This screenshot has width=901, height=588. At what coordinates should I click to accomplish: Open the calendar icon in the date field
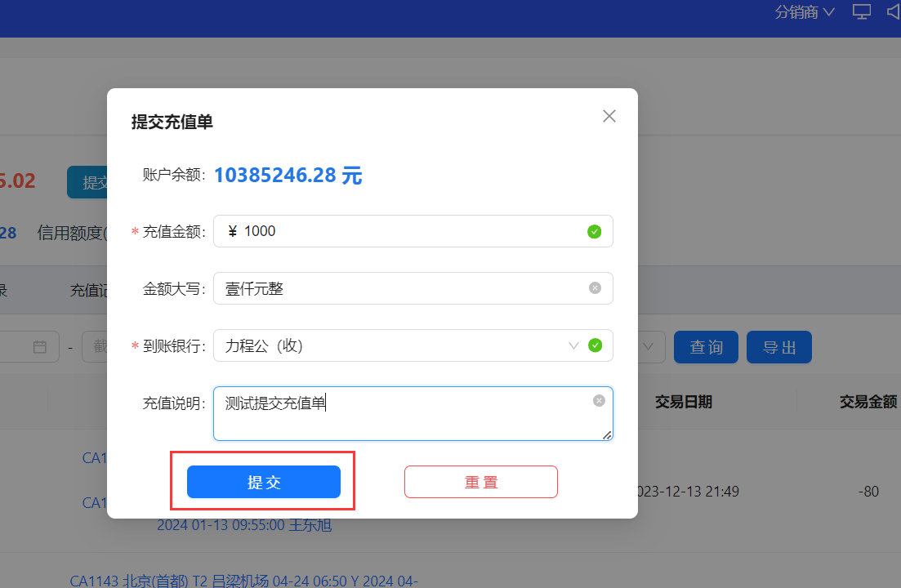[39, 347]
